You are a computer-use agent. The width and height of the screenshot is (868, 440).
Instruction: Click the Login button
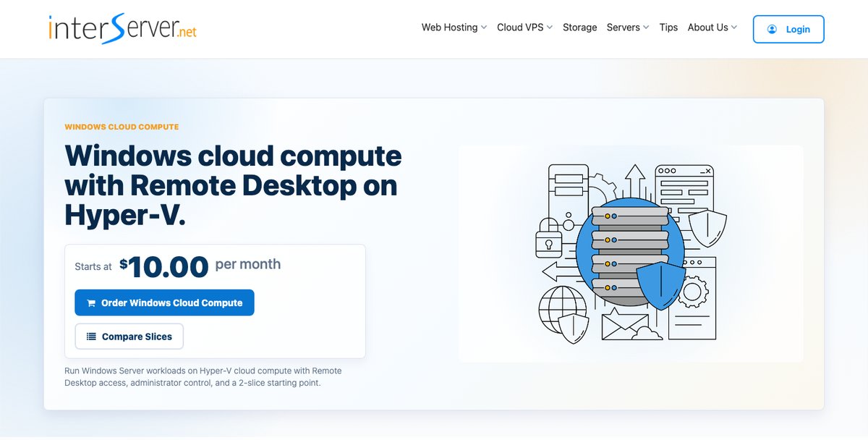[x=788, y=30]
